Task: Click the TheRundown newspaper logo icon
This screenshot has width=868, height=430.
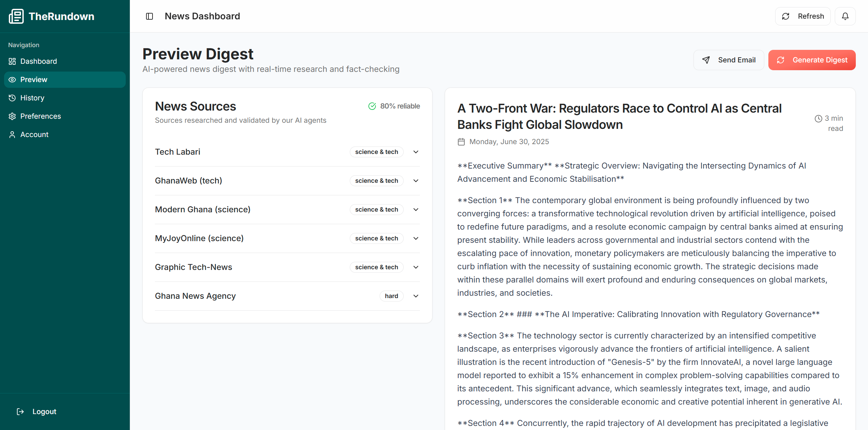Action: tap(16, 16)
